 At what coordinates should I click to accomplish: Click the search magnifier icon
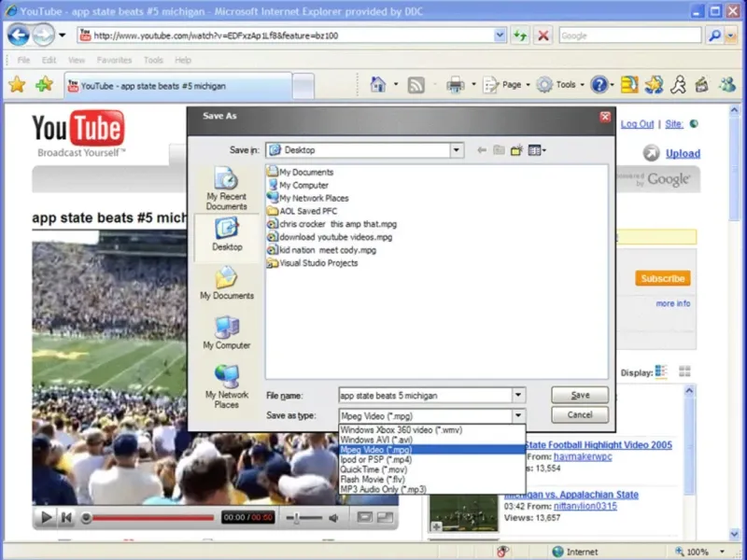[714, 35]
